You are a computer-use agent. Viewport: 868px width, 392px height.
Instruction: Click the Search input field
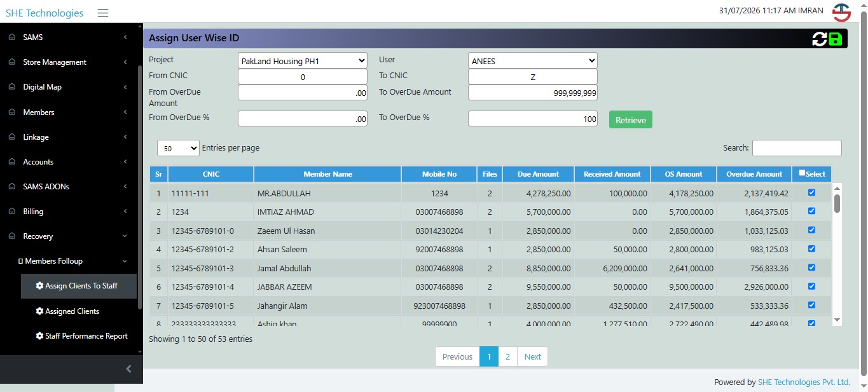[797, 148]
